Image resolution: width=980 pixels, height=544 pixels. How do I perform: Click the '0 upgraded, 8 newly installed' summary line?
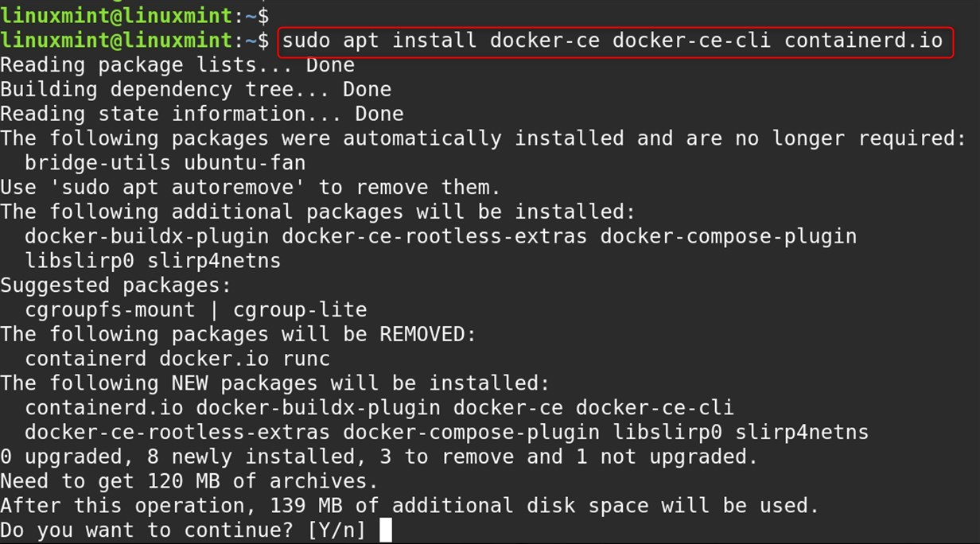point(379,457)
